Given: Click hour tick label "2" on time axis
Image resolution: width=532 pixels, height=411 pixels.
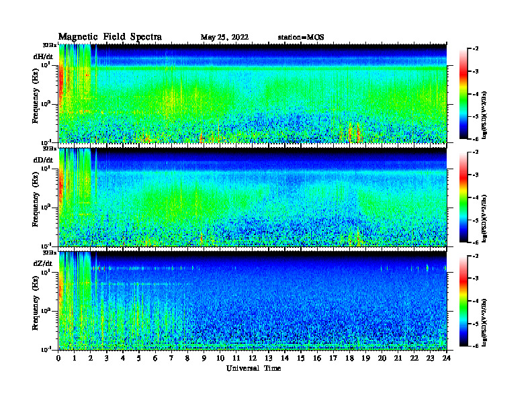Looking at the screenshot, I should tap(91, 358).
